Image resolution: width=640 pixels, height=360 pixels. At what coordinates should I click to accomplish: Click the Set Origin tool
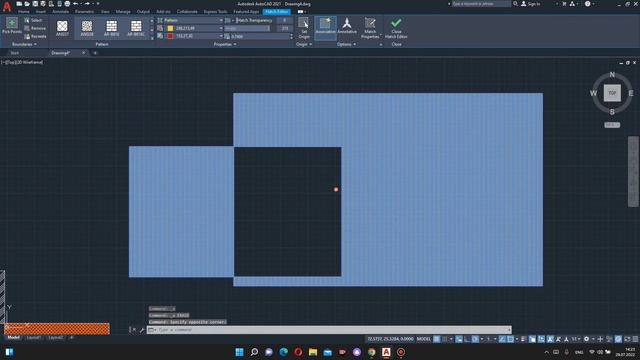tap(304, 28)
